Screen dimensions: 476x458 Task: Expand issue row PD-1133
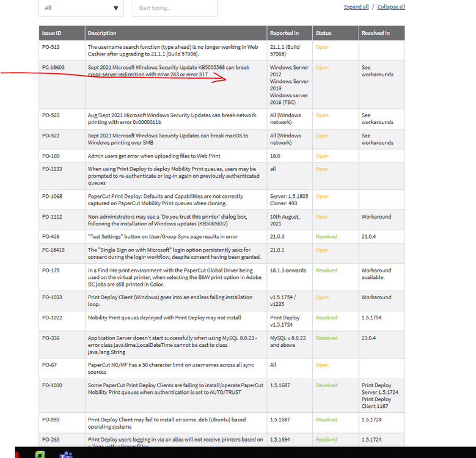pyautogui.click(x=222, y=176)
